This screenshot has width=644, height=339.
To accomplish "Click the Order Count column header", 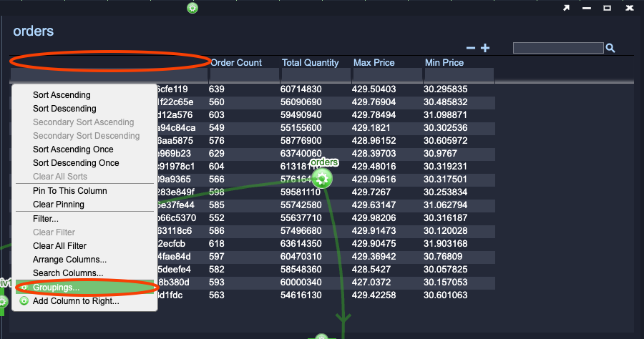I will 236,63.
